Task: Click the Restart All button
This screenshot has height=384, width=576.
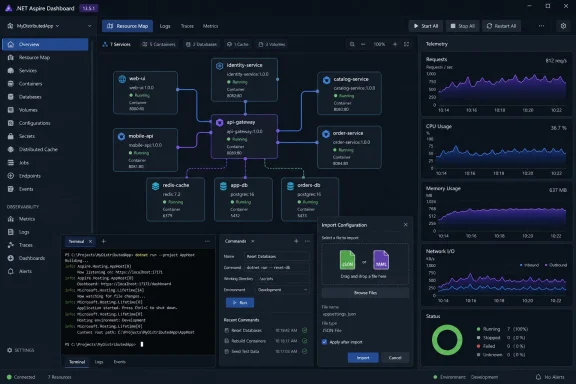Action: coord(501,26)
